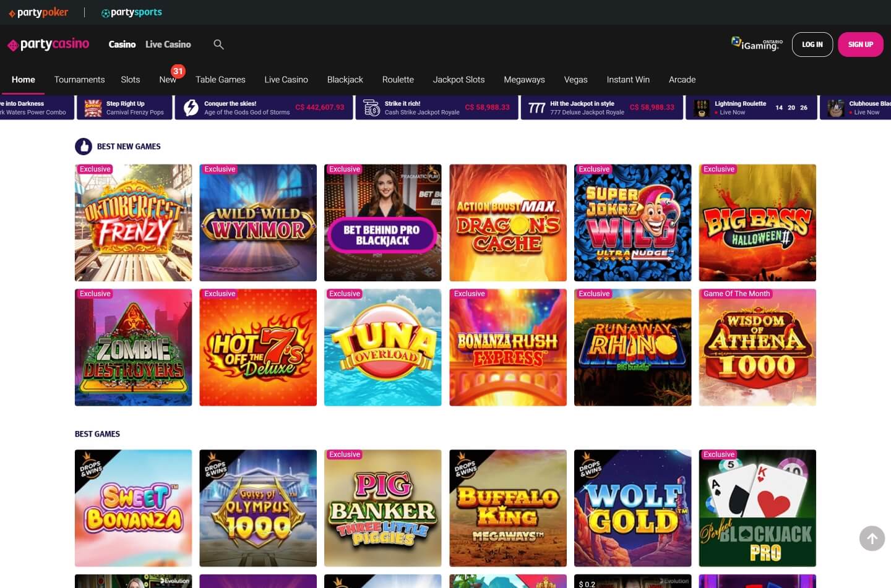Open the Big Bass Halloween II tile
This screenshot has height=588, width=891.
(x=757, y=223)
